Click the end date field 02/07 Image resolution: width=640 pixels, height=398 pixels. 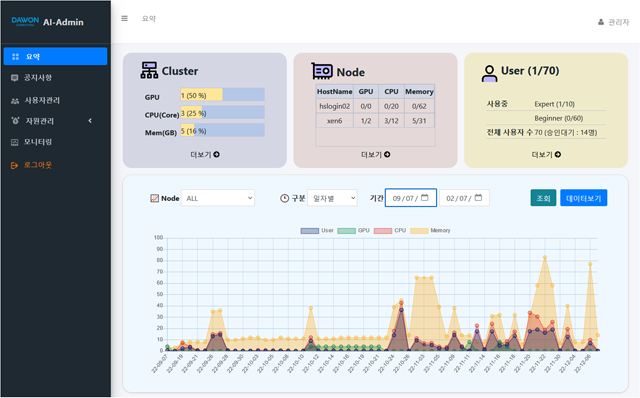tap(464, 198)
